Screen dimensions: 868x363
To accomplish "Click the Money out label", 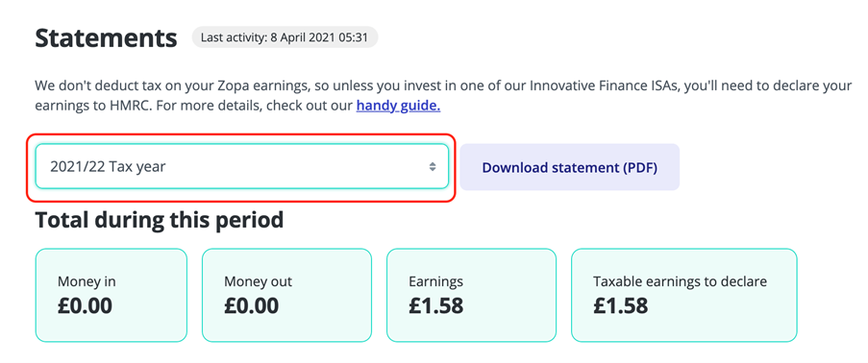I will [258, 281].
